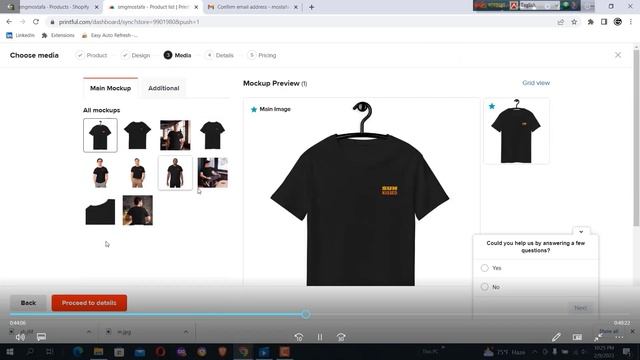Expand first download item chevron
The width and height of the screenshot is (640, 360).
89,332
